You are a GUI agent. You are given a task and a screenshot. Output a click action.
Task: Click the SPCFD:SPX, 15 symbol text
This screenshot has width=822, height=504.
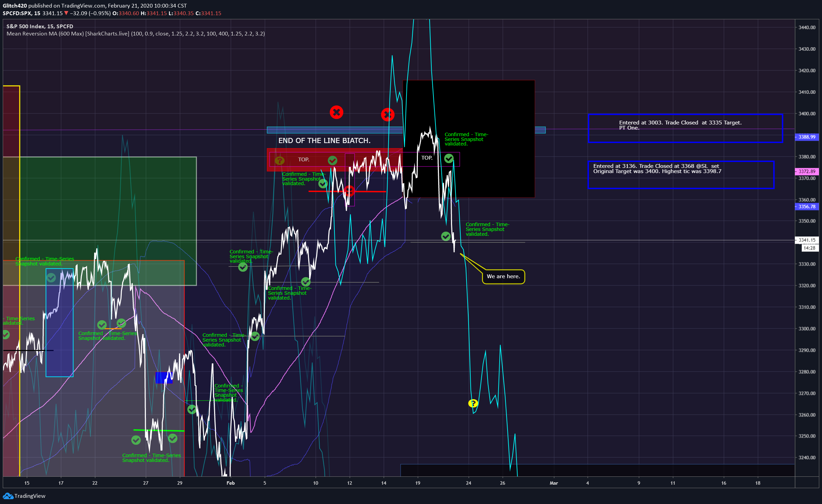[x=21, y=13]
